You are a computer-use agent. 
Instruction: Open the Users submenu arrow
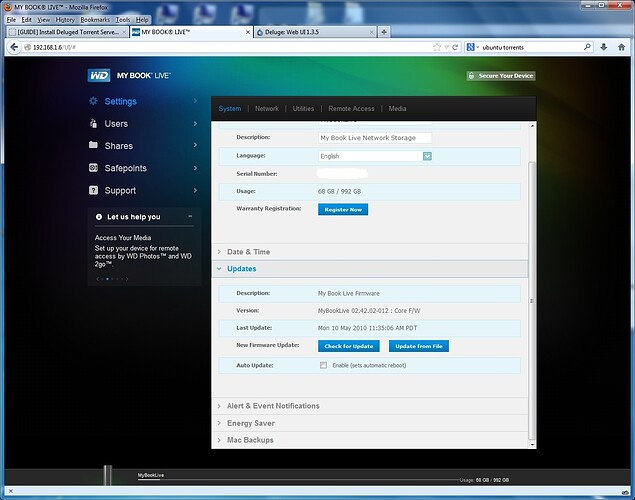[x=195, y=123]
